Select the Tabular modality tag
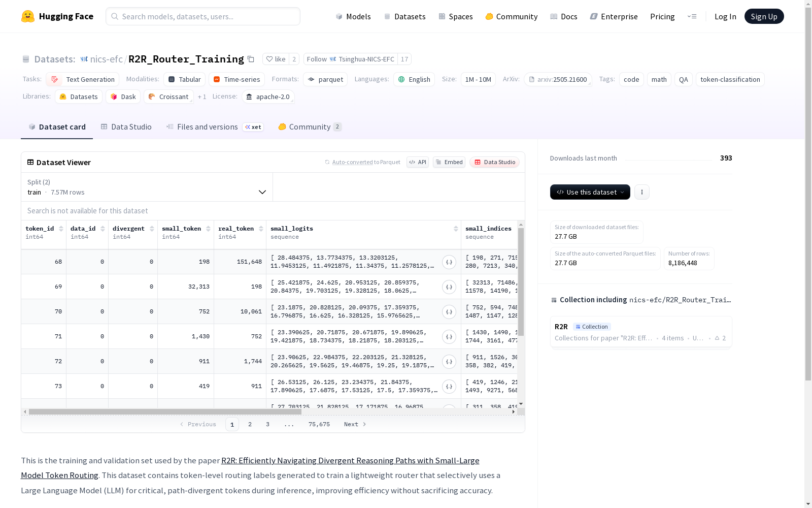This screenshot has width=812, height=508. pos(185,79)
